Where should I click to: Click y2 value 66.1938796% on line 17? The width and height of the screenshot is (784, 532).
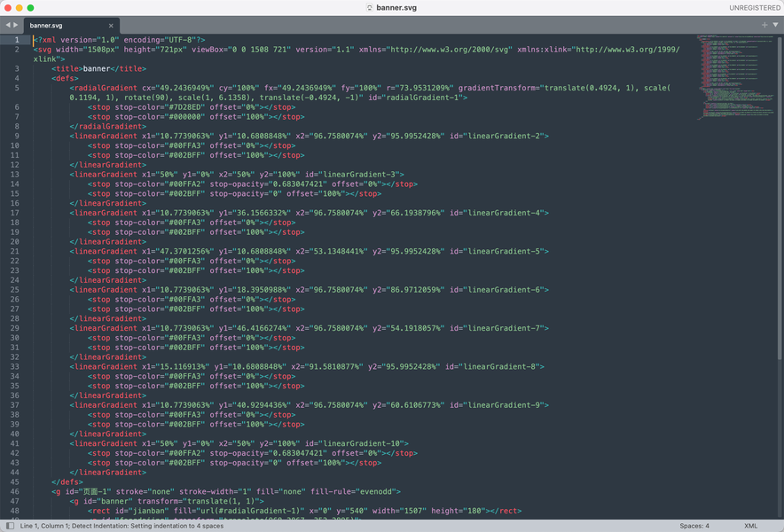(x=414, y=213)
